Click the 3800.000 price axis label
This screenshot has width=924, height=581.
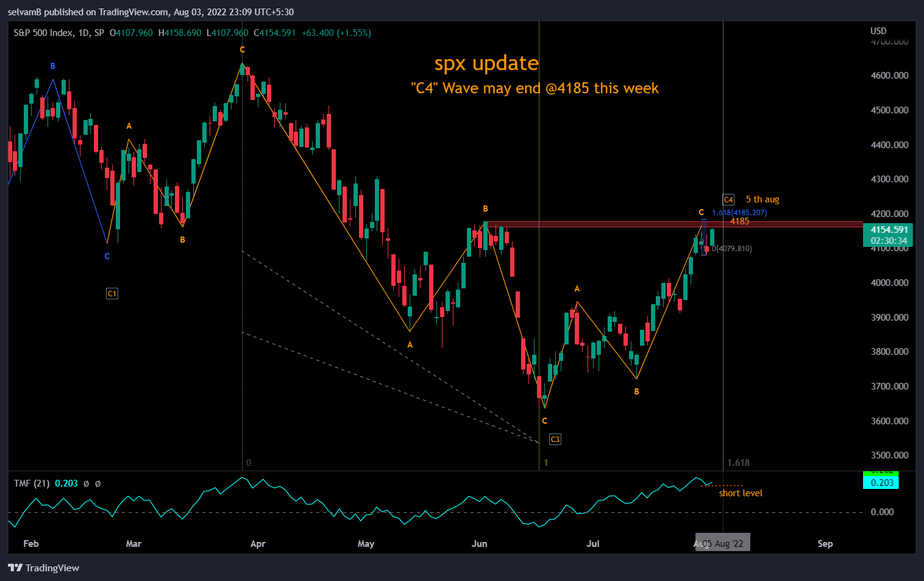pos(889,352)
